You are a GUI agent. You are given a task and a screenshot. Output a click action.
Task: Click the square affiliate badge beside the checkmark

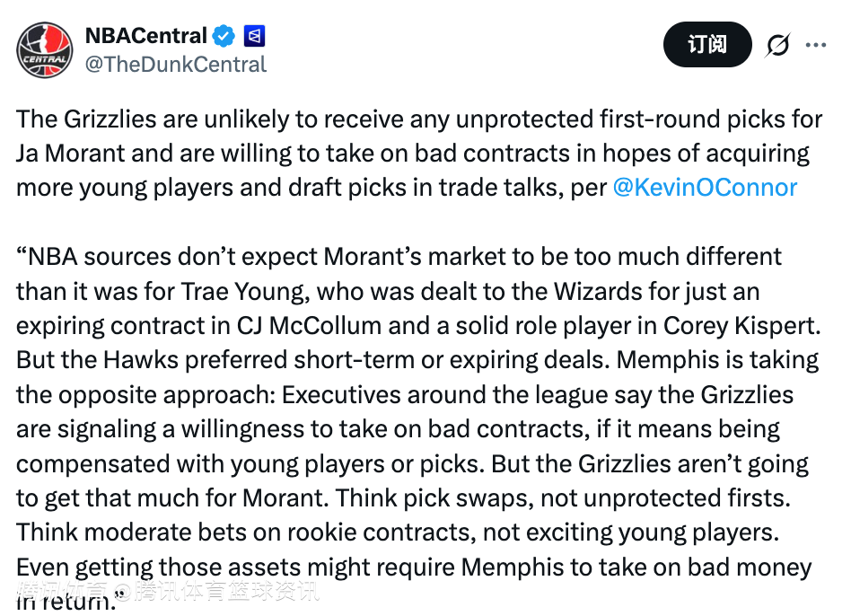[x=254, y=37]
